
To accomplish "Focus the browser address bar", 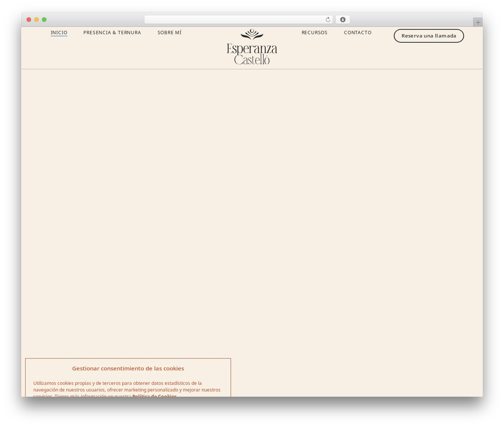I will [238, 20].
